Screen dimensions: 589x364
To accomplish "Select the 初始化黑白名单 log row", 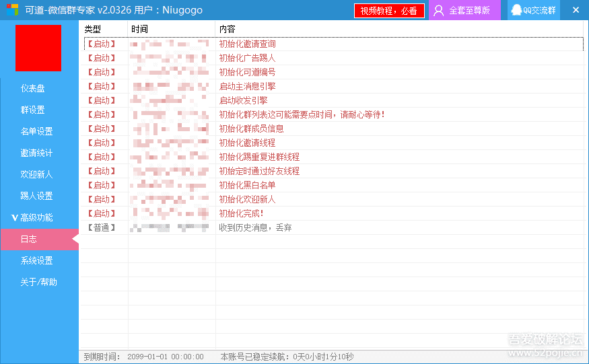I will tap(333, 185).
